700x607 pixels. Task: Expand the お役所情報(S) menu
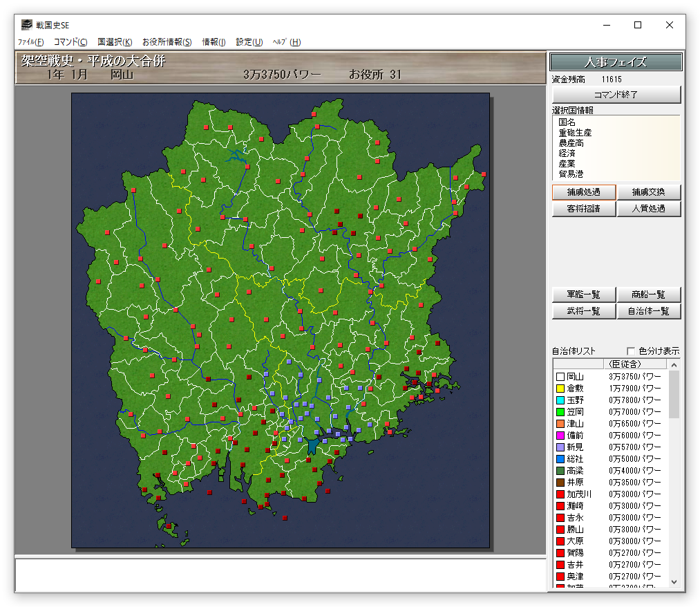point(167,42)
